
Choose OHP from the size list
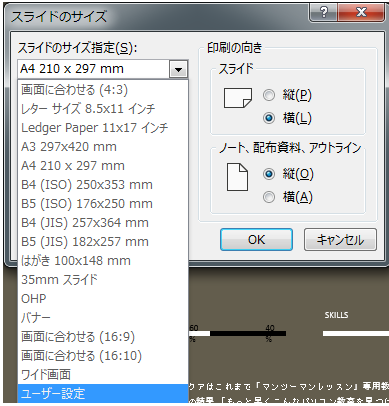click(103, 299)
